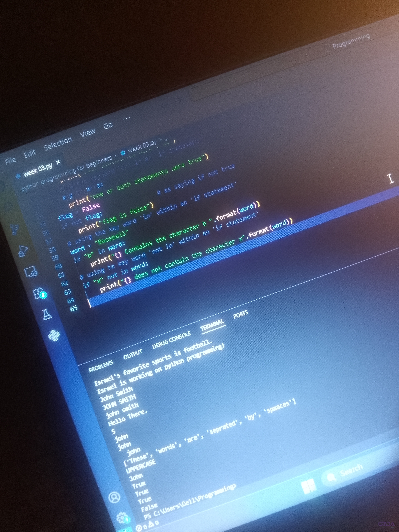The height and width of the screenshot is (532, 399).
Task: Switch to the DEBUG CONSOLE tab
Action: [172, 340]
